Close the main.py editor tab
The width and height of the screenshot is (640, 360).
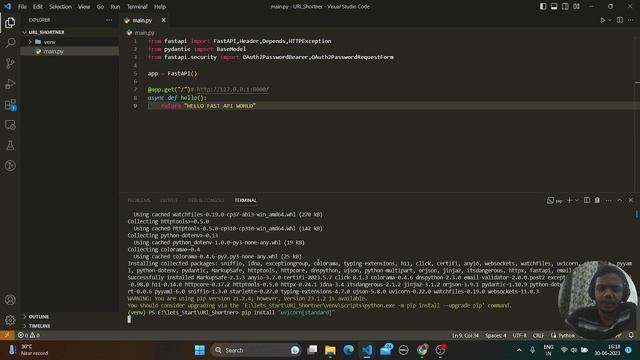163,20
